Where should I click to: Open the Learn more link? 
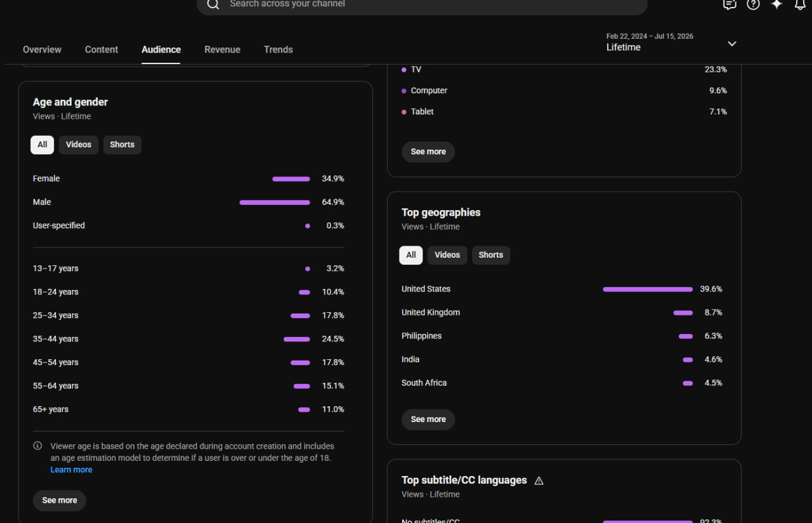click(x=71, y=470)
